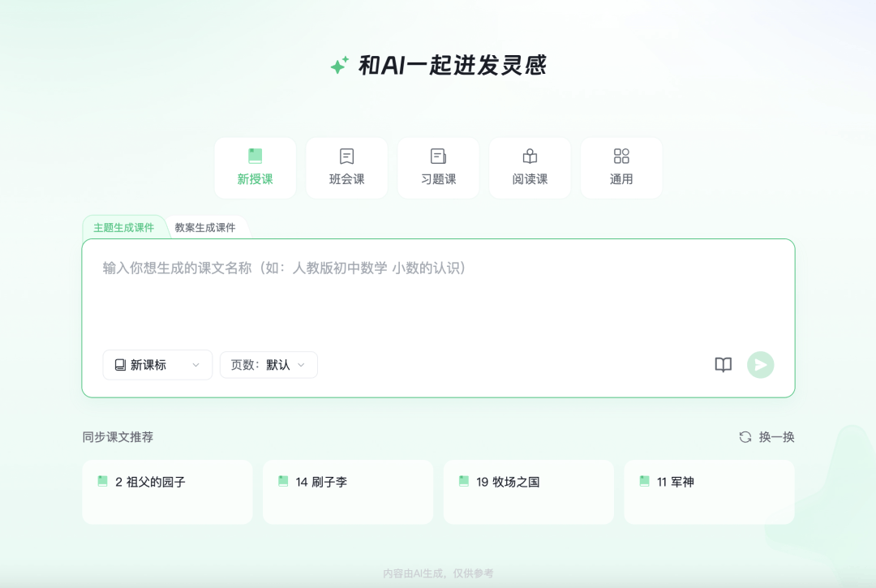
Task: Click the refresh icon beside 换一换
Action: pyautogui.click(x=745, y=437)
